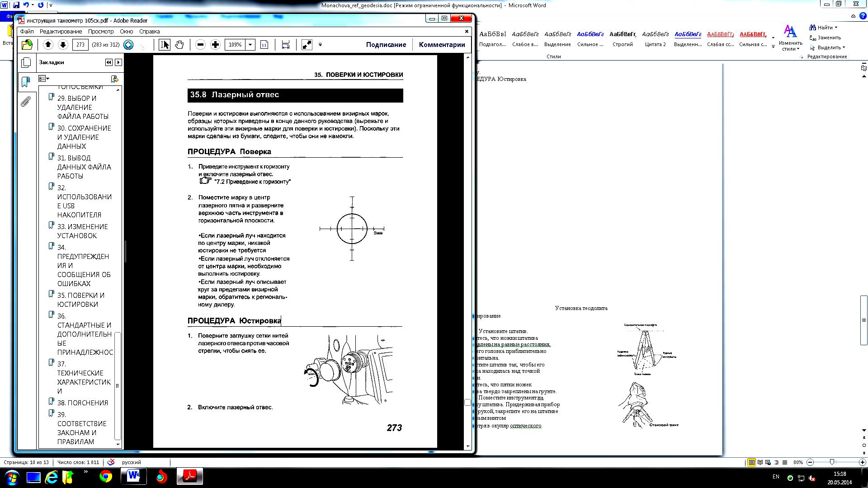Screen dimensions: 868x488
Task: Click the page number field 273
Action: point(80,44)
